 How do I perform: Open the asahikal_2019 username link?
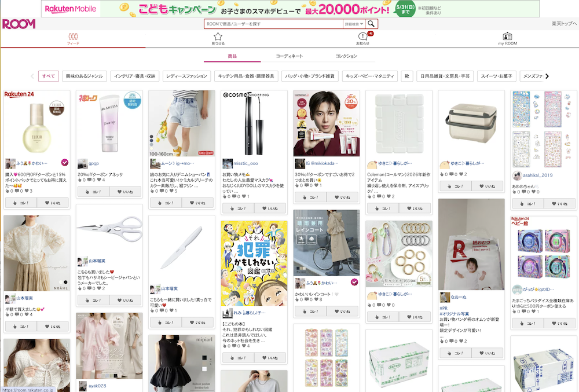pos(538,175)
